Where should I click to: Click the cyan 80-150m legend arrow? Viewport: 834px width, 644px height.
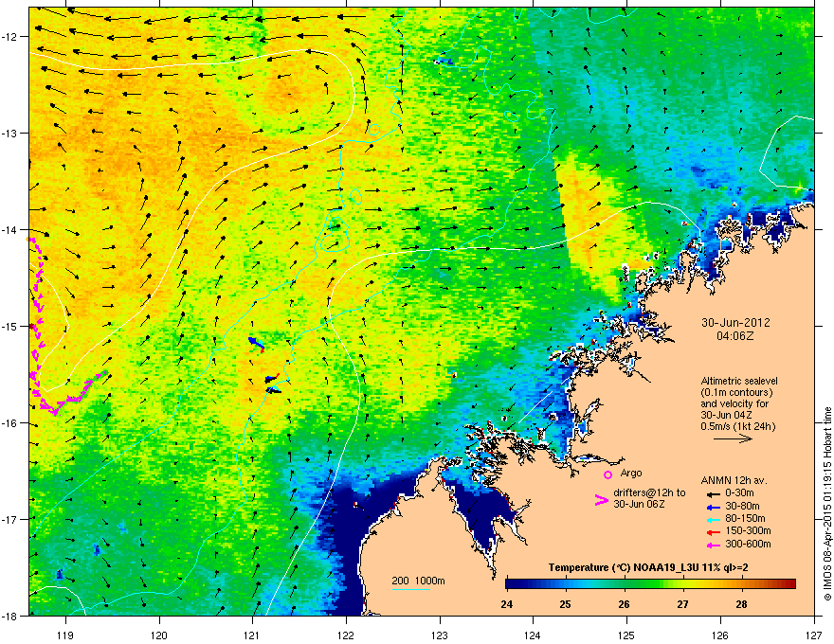coord(712,519)
